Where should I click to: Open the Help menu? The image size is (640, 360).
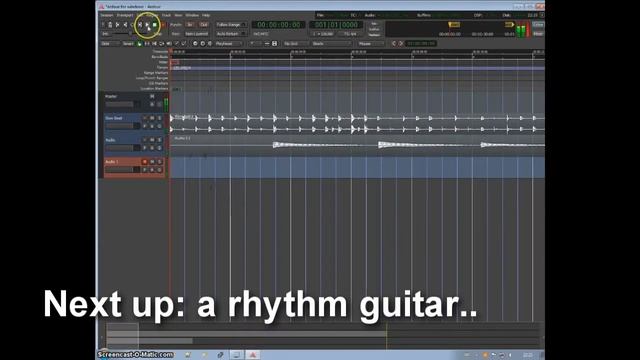click(206, 16)
